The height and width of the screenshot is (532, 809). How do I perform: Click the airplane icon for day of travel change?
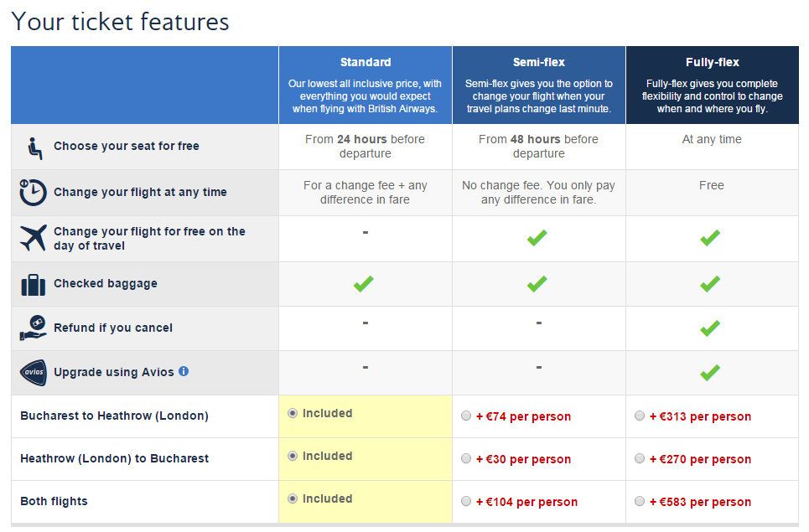[x=34, y=238]
